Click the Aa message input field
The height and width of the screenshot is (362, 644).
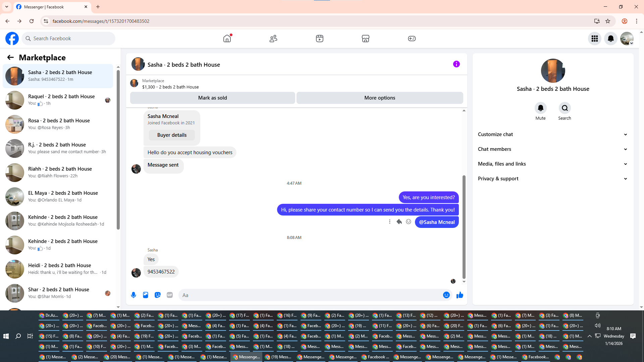click(309, 295)
